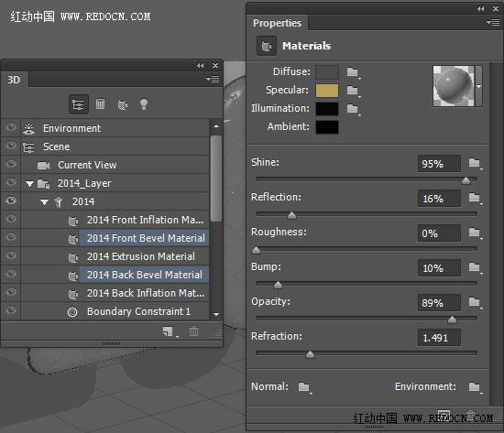The height and width of the screenshot is (433, 504).
Task: Toggle visibility of 2014 Extrusion Material
Action: pos(11,255)
